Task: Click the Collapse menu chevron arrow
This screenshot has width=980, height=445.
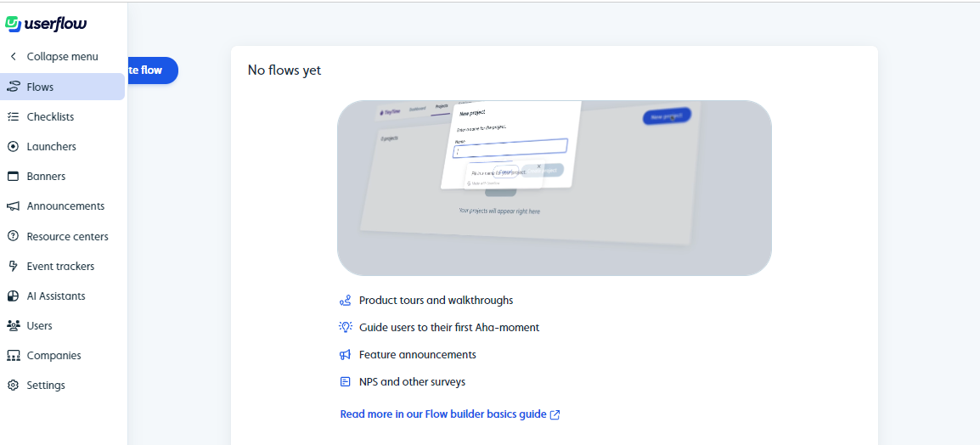Action: pyautogui.click(x=13, y=56)
